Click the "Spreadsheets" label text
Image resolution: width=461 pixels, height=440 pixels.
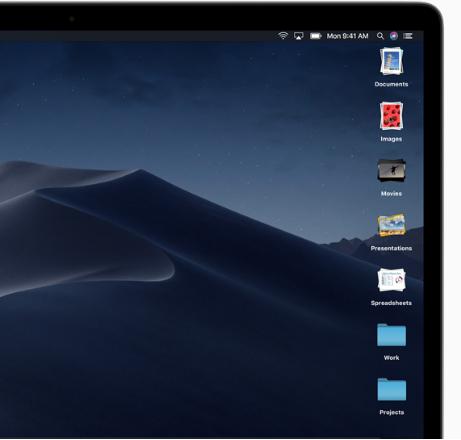click(x=391, y=303)
